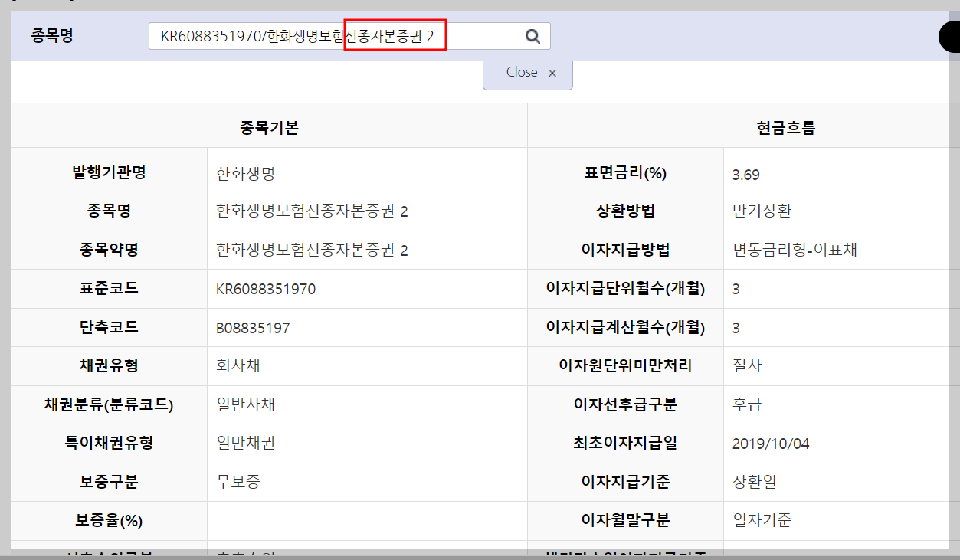Click the 단축코드 row label

tap(109, 328)
